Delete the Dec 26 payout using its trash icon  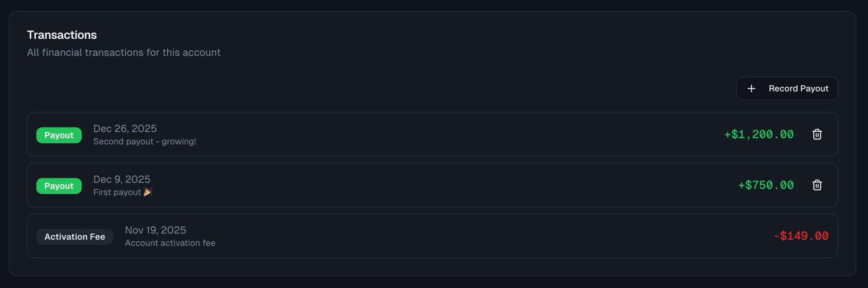pos(817,134)
